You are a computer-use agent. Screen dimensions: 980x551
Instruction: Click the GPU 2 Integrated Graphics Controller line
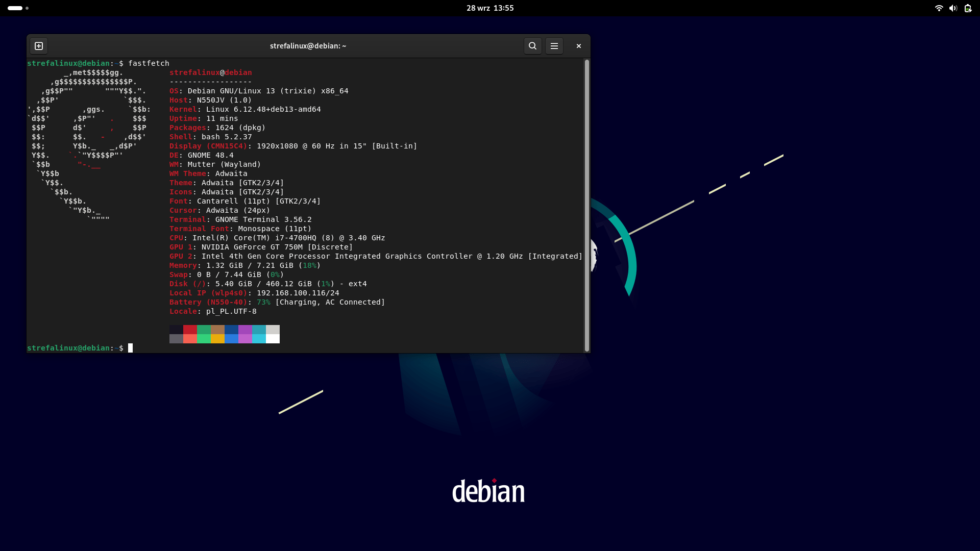(x=376, y=256)
